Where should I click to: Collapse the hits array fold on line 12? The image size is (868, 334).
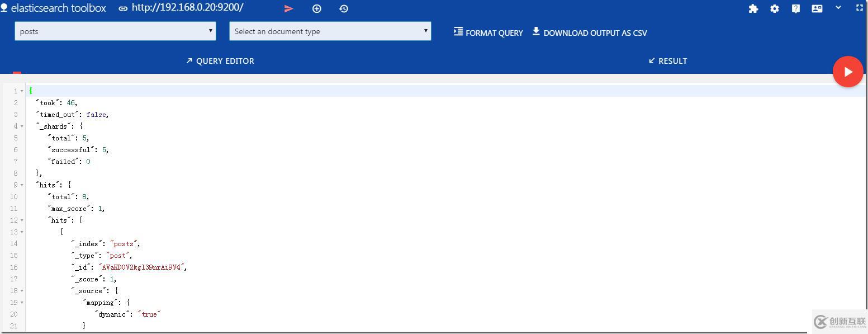(x=22, y=220)
